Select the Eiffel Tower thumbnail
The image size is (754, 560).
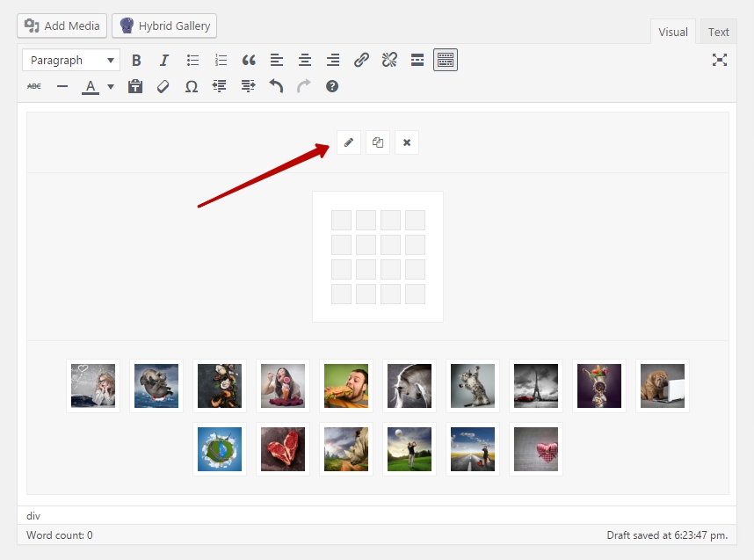click(536, 386)
